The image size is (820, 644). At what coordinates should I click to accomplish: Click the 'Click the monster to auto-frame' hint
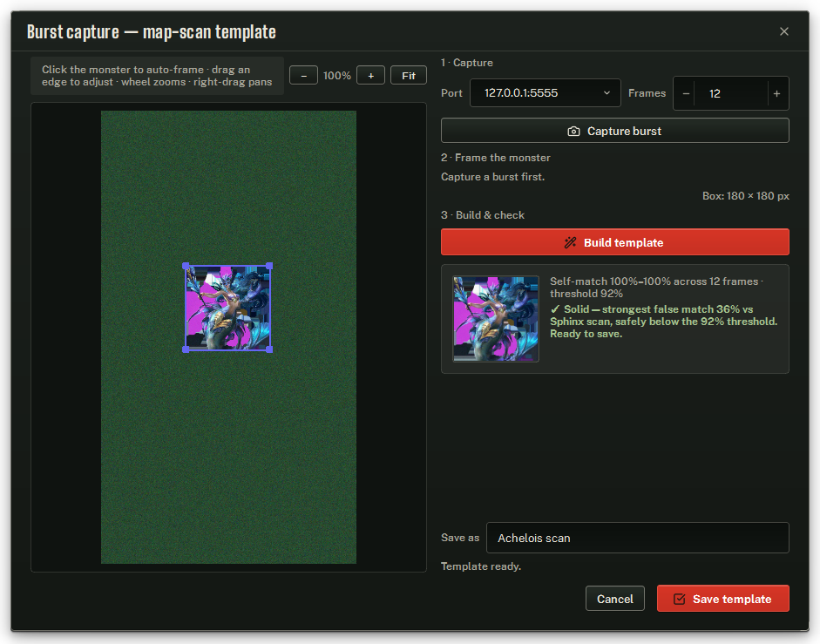click(157, 76)
